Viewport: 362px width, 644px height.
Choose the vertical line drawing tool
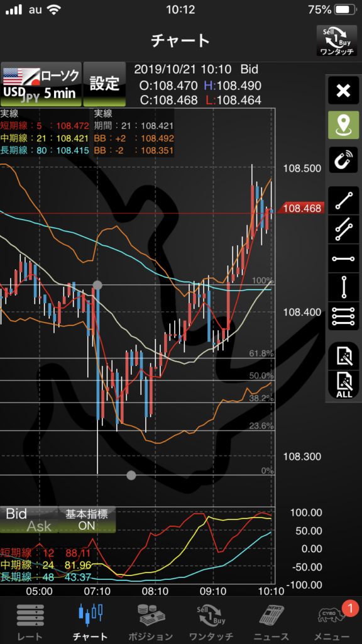tap(344, 287)
